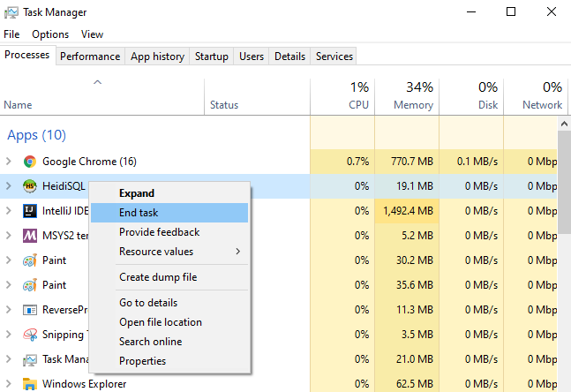Image resolution: width=571 pixels, height=392 pixels.
Task: Expand the MSYS2 terminal row chevron
Action: click(x=9, y=236)
